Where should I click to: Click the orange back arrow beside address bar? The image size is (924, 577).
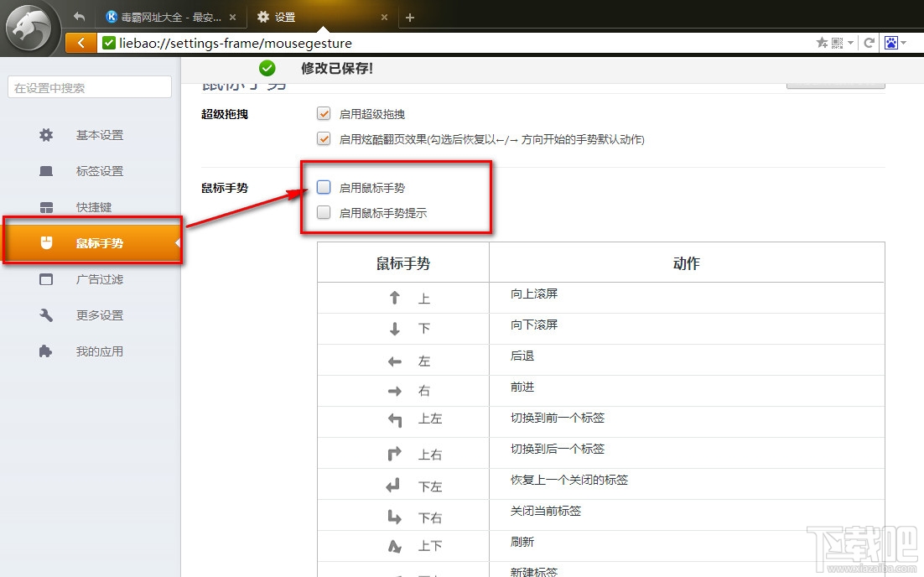click(x=80, y=42)
